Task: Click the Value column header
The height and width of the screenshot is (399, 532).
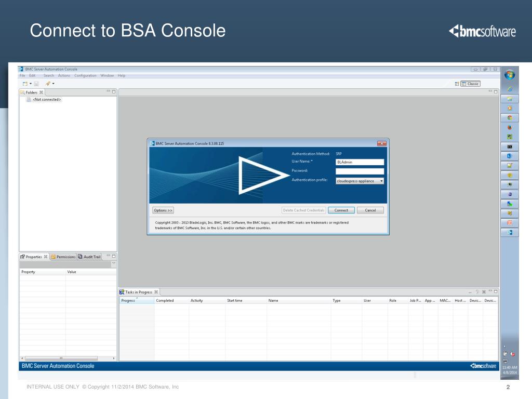Action: 91,272
